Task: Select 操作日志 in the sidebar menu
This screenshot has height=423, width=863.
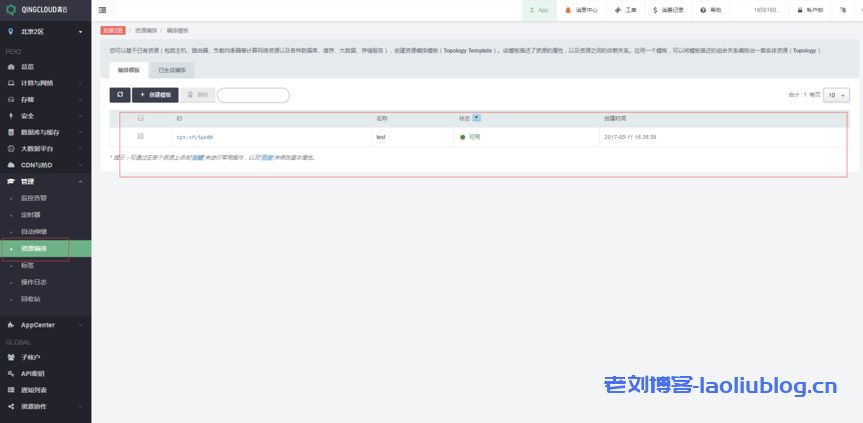Action: click(34, 282)
